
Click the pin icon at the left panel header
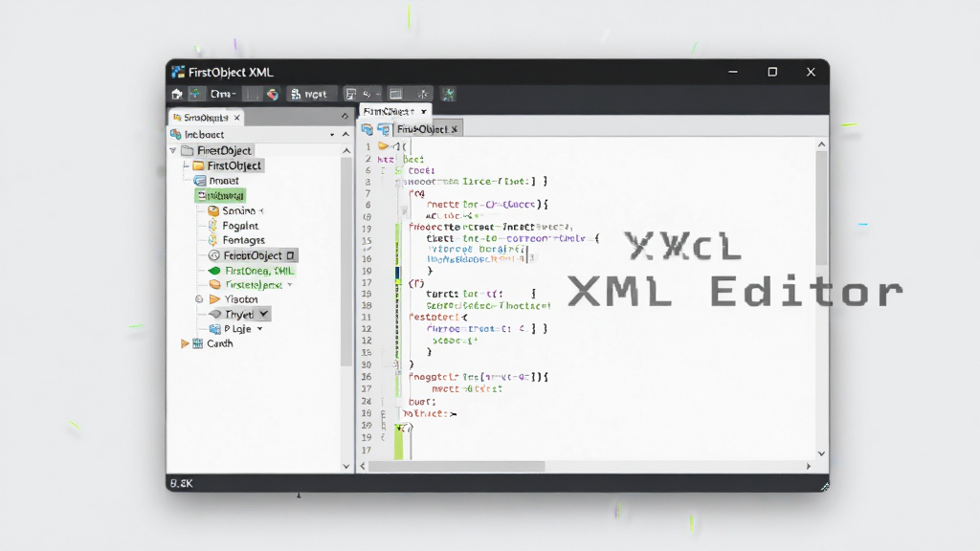(x=345, y=116)
